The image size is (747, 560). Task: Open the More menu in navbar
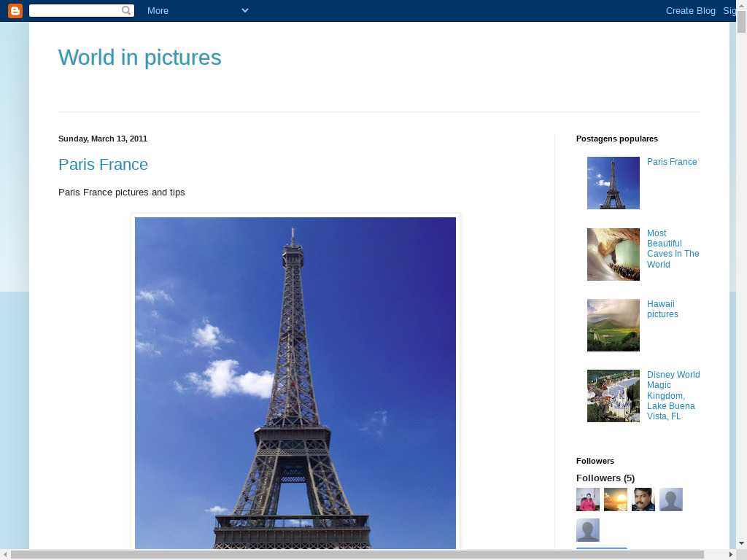[158, 10]
